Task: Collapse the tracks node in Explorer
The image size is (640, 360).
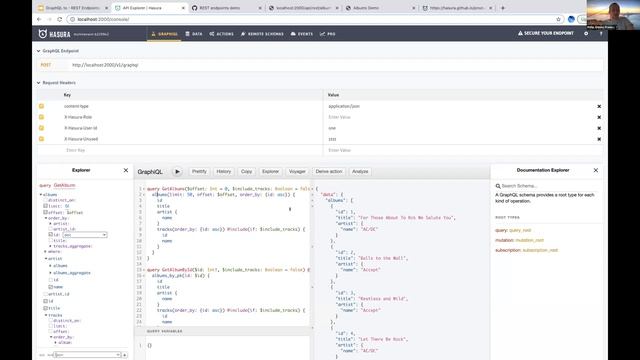Action: point(46,315)
